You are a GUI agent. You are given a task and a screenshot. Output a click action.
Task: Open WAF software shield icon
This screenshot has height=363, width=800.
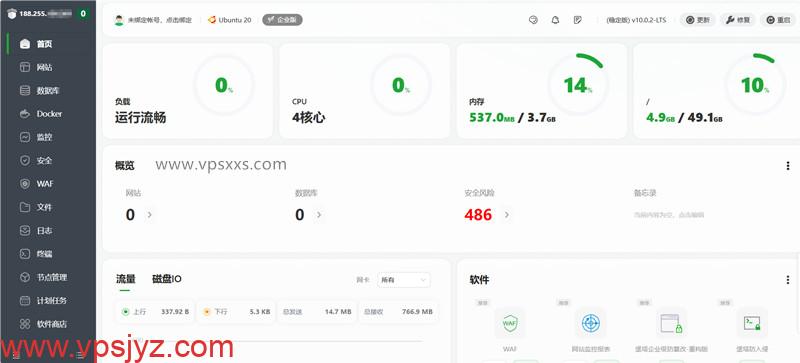click(x=510, y=323)
